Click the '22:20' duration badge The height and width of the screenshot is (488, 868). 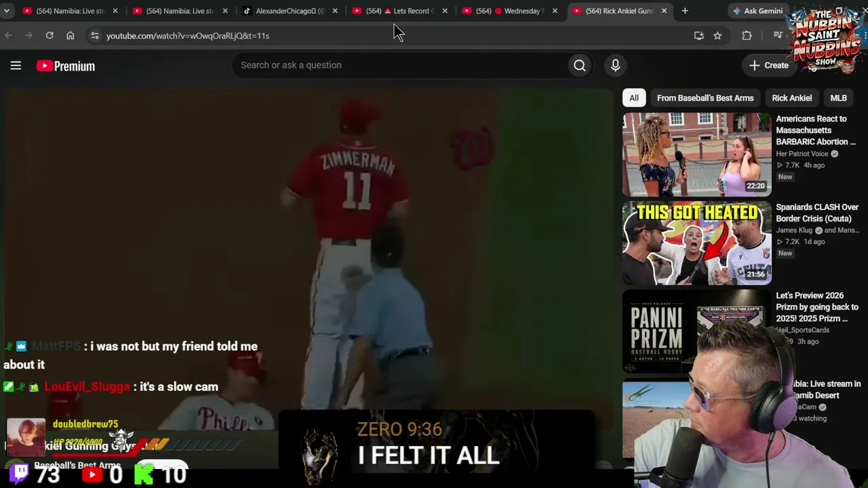coord(755,186)
